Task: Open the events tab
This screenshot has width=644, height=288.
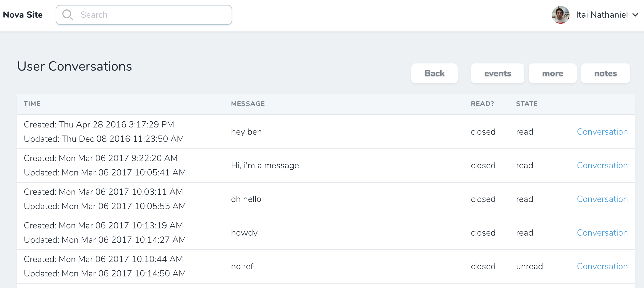Action: (497, 73)
